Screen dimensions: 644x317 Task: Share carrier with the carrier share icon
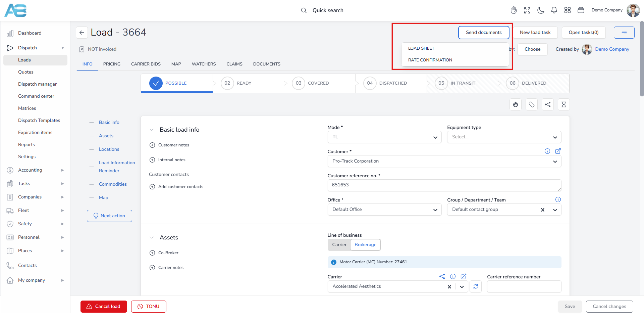point(442,276)
